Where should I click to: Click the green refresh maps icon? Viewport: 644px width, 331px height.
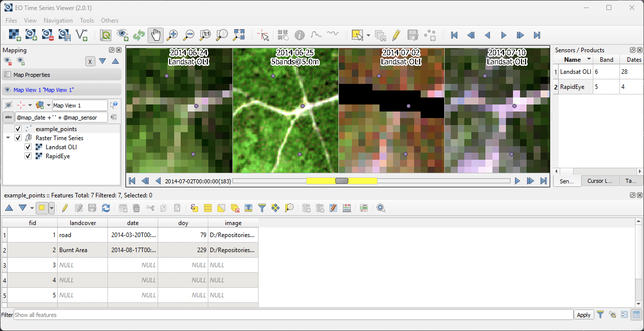139,35
